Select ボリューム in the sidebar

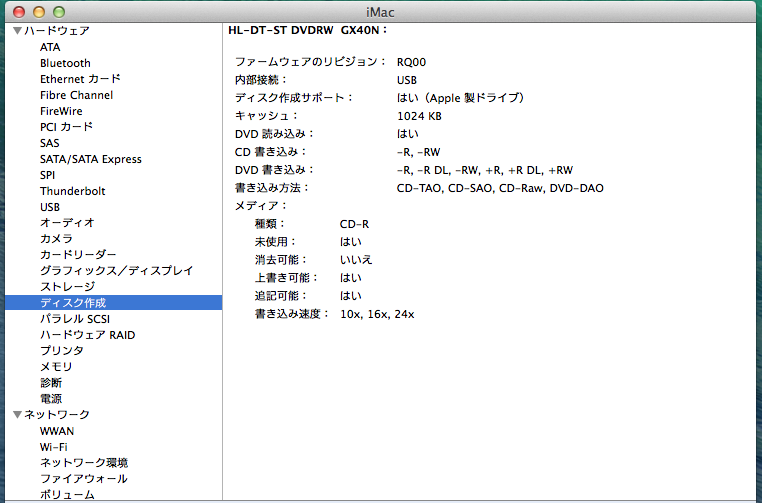pos(67,495)
